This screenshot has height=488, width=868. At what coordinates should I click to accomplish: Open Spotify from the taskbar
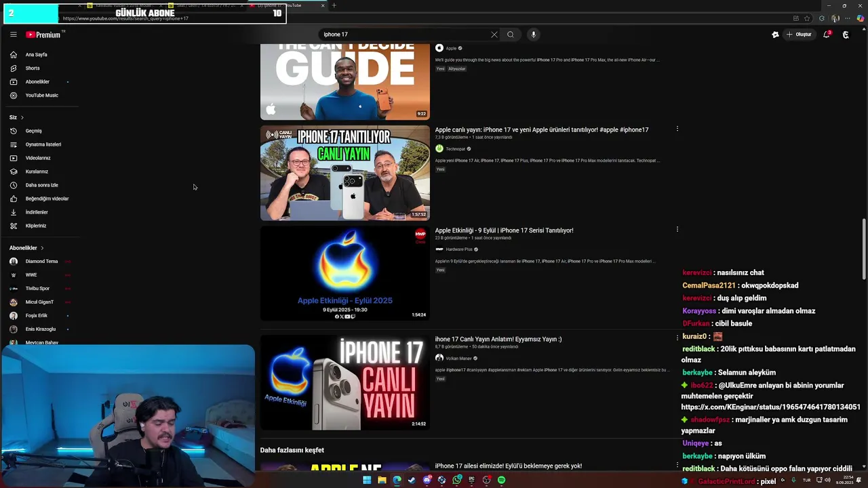[x=501, y=480]
